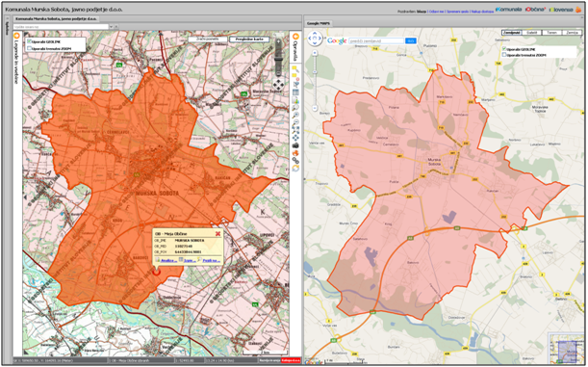588x367 pixels.
Task: Click the pan compass control on left map
Action: pyautogui.click(x=278, y=85)
